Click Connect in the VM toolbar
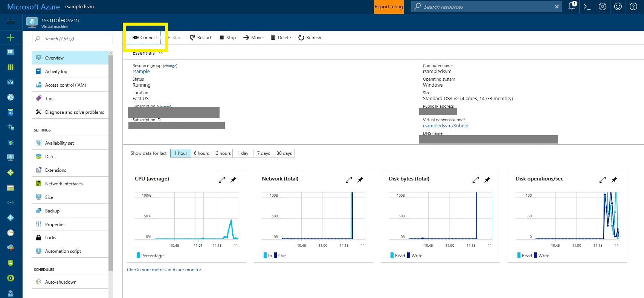 point(145,38)
